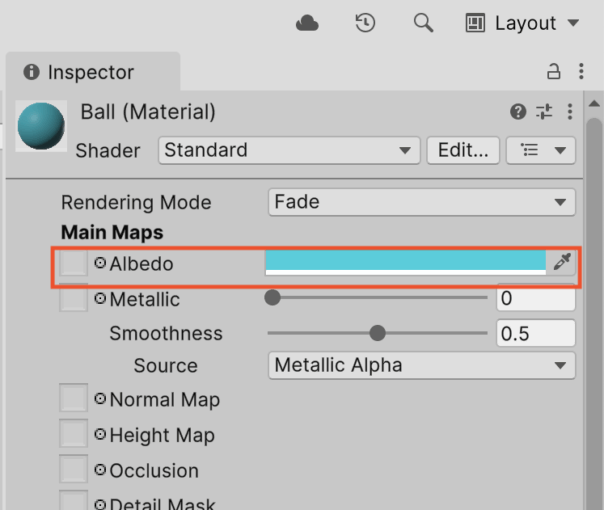Click the cyan Albedo color swatch
Screen dimensions: 604x510
tap(406, 262)
